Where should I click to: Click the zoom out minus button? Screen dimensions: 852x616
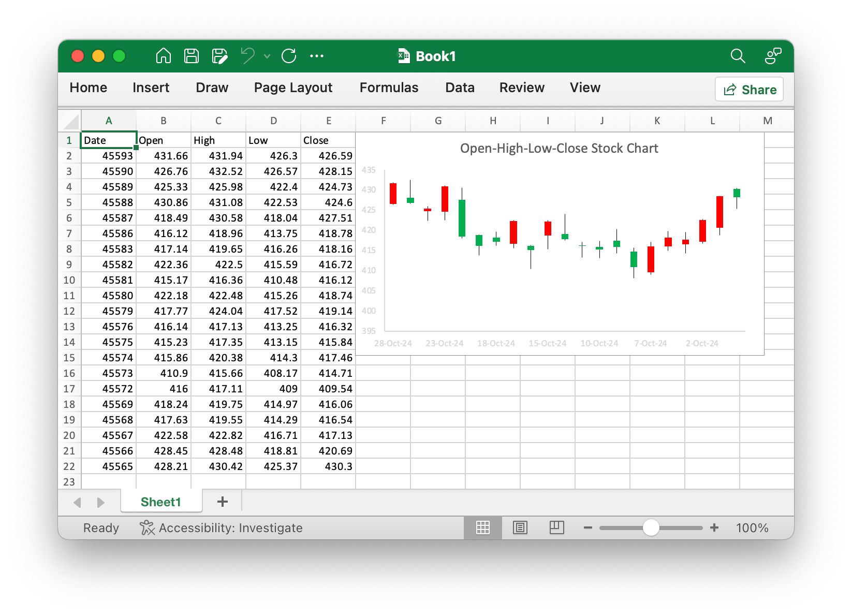click(x=588, y=528)
